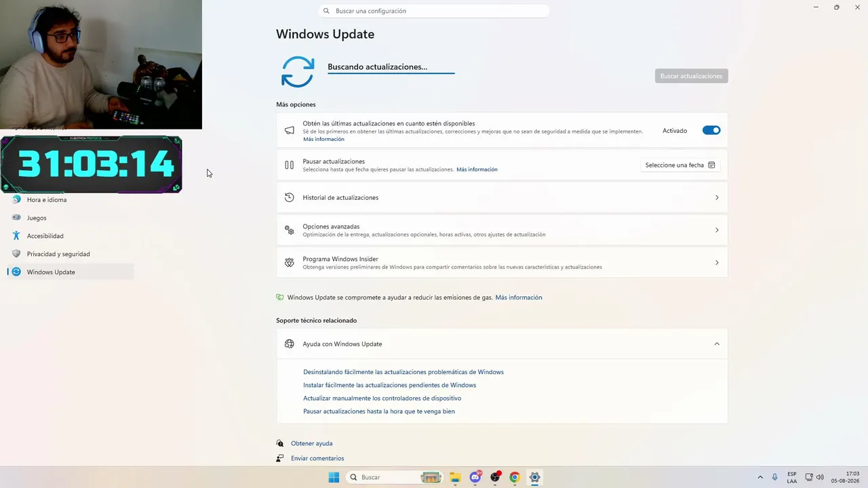Click the taskbar Buscar search box
868x488 pixels.
click(394, 477)
